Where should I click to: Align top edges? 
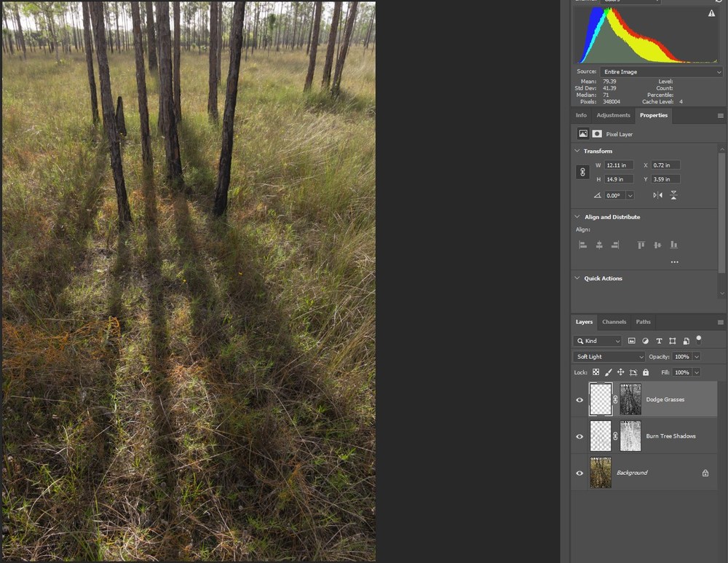(x=641, y=245)
